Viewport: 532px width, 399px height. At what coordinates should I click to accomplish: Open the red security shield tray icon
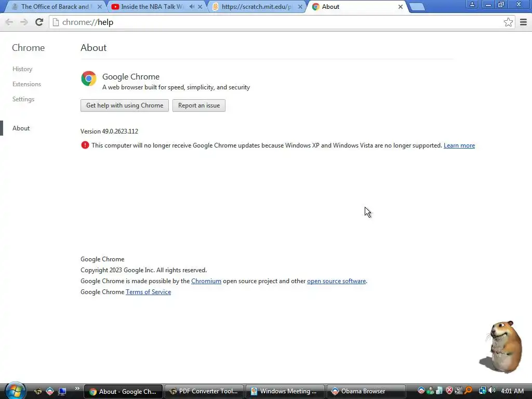tap(449, 391)
